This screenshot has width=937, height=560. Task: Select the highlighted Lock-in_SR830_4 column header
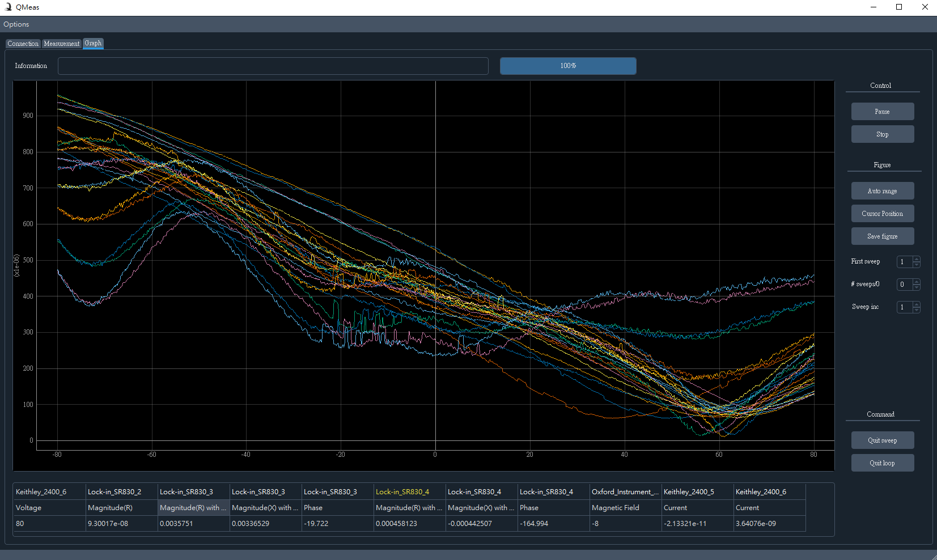[x=409, y=492]
